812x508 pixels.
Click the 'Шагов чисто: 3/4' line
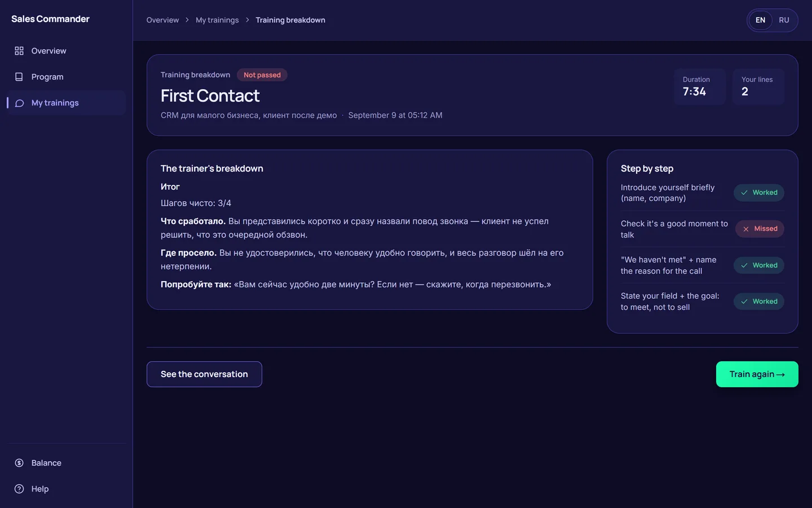tap(196, 203)
